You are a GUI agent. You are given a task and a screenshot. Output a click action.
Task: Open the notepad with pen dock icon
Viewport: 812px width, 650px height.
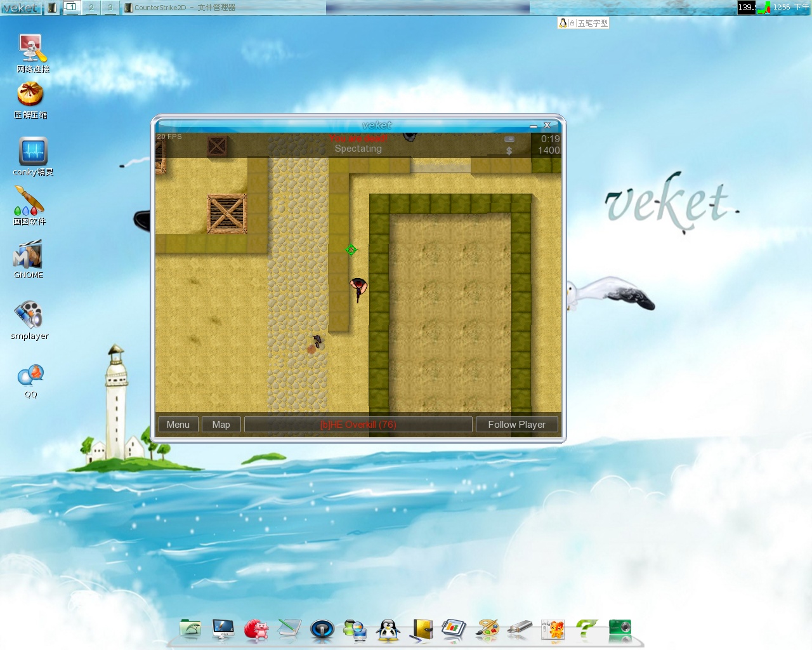(289, 629)
